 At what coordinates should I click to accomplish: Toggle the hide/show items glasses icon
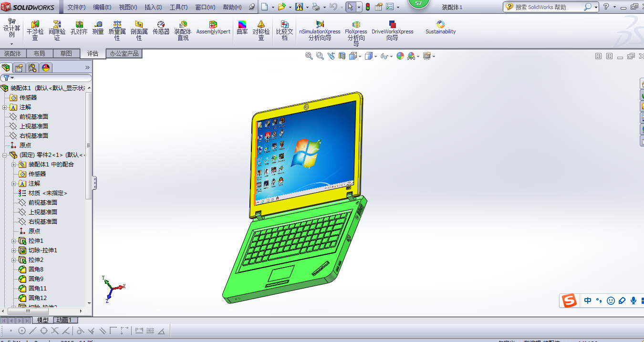pyautogui.click(x=384, y=56)
